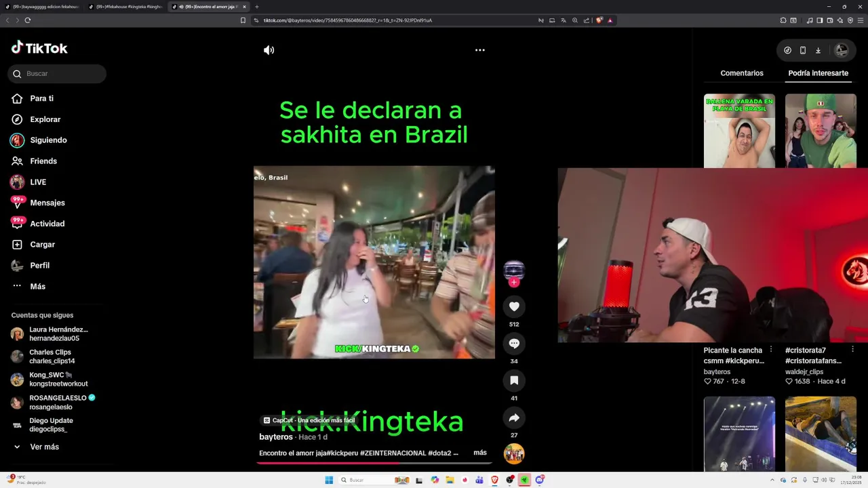Open options for the #cristorata7 video
The height and width of the screenshot is (488, 868).
[852, 350]
